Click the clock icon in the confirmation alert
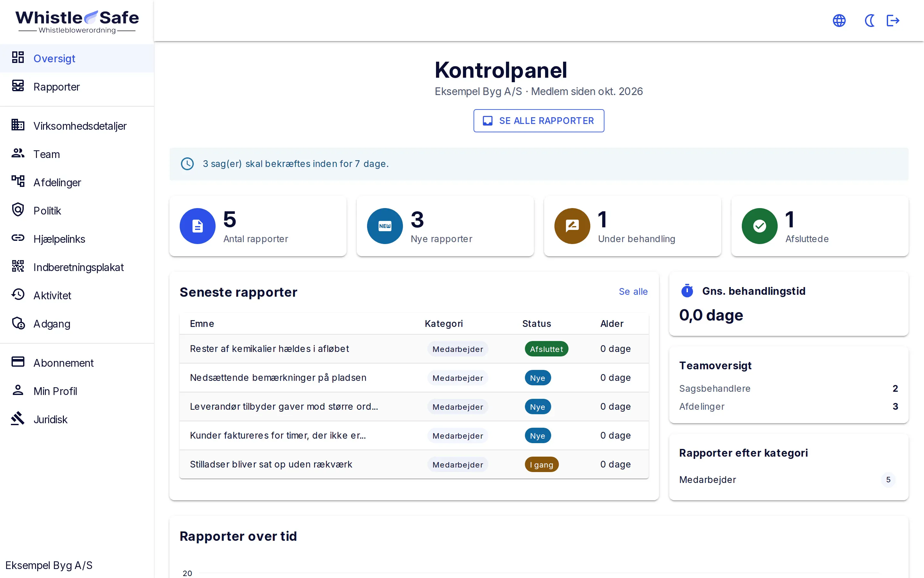This screenshot has width=924, height=578. pos(187,164)
